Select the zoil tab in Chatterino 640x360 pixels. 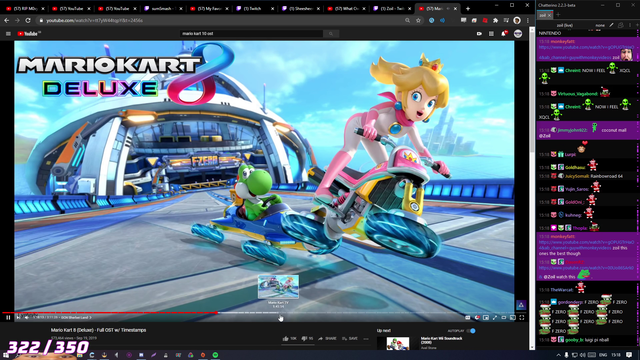click(545, 15)
